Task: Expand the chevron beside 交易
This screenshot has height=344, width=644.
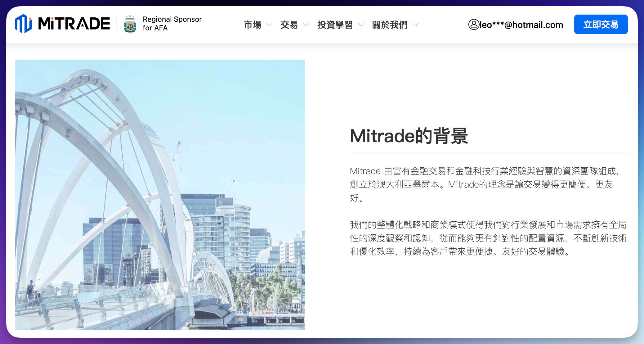Action: pyautogui.click(x=306, y=25)
